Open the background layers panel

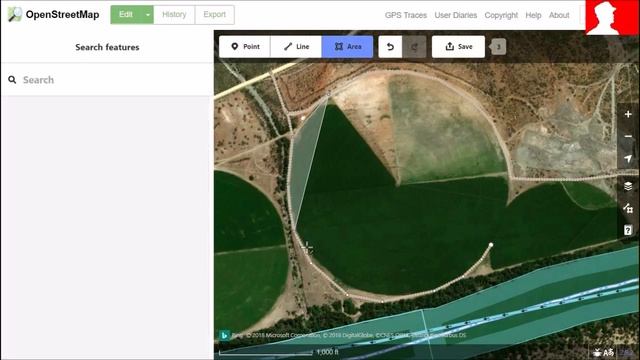tap(628, 186)
